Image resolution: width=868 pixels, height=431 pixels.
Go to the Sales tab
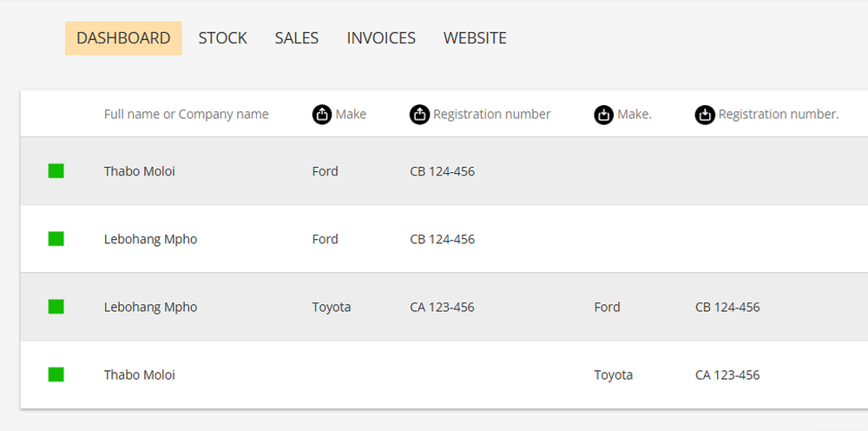[297, 38]
